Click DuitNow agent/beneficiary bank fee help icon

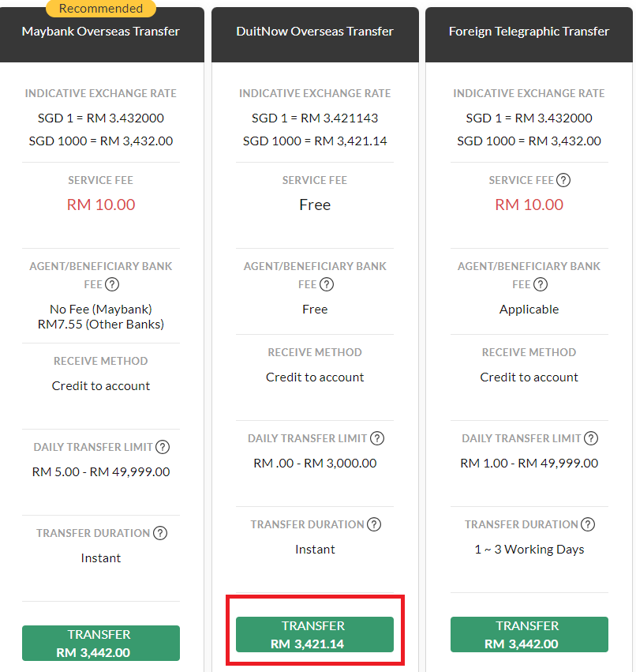tap(327, 284)
